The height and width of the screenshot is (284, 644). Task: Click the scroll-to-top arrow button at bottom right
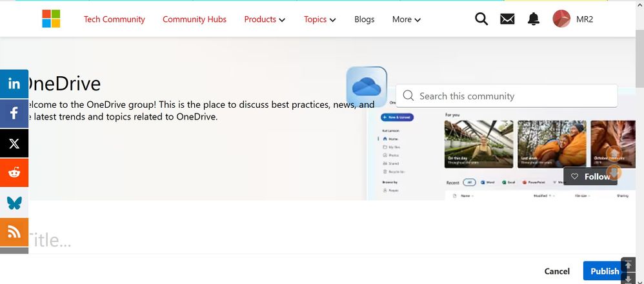pyautogui.click(x=628, y=265)
